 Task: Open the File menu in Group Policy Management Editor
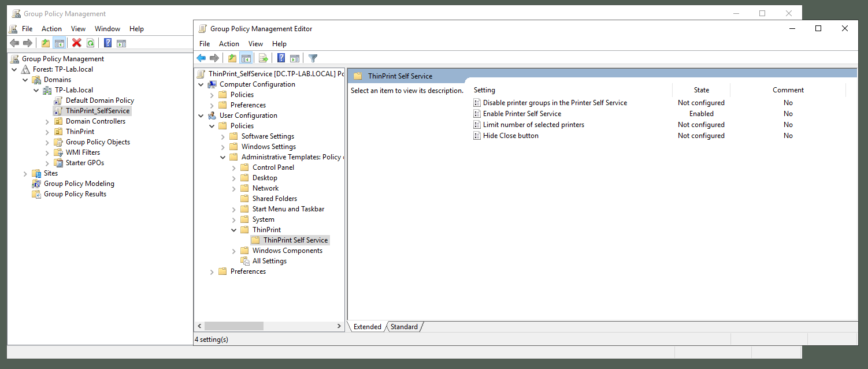[205, 44]
